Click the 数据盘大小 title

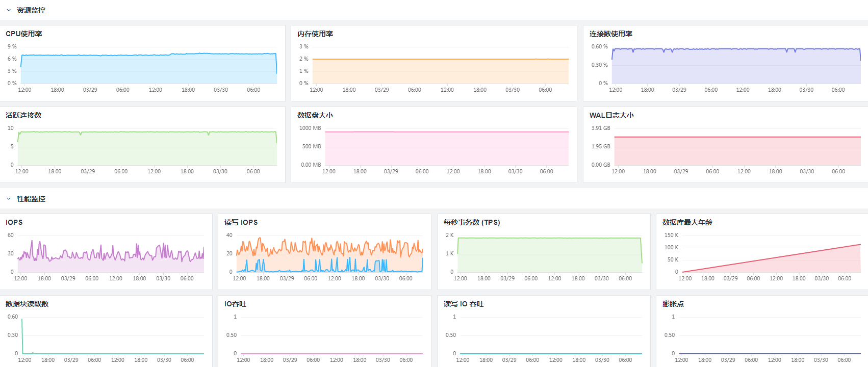pos(315,115)
